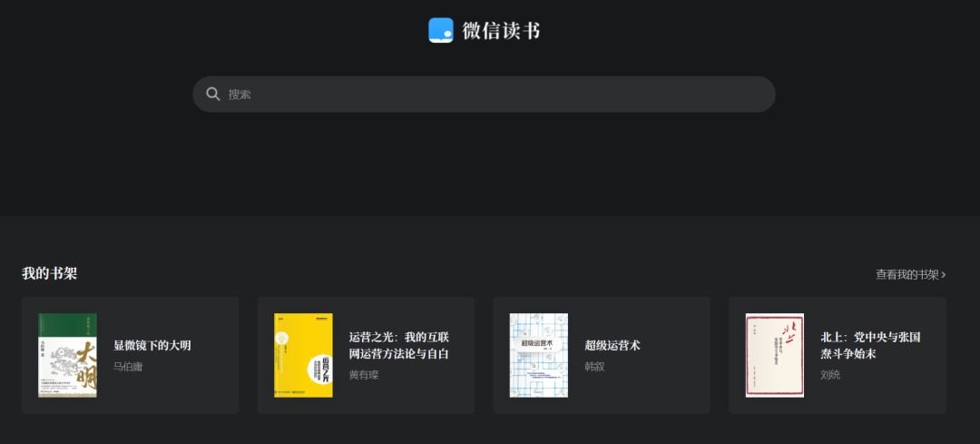Click the chevron next to 查看我的书架
The height and width of the screenshot is (444, 980).
pos(943,274)
